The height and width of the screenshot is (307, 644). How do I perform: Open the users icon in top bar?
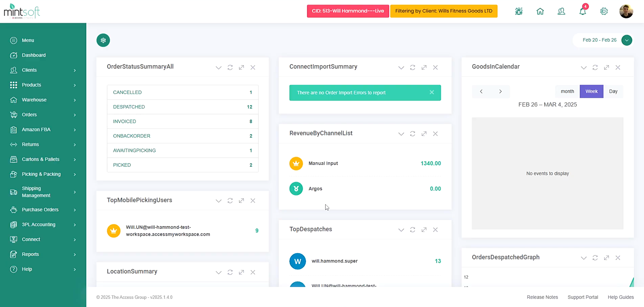pyautogui.click(x=561, y=11)
